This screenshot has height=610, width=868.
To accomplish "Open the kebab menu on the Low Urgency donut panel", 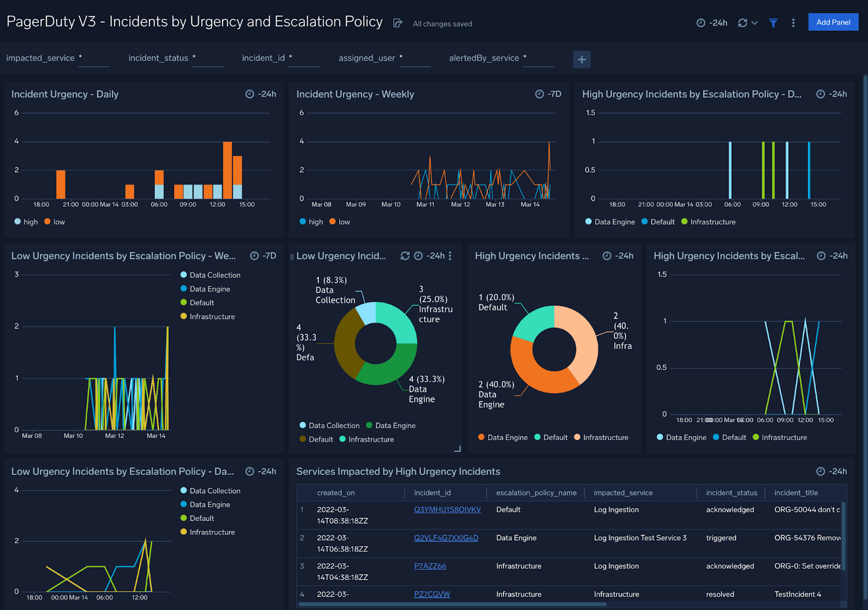I will [449, 256].
